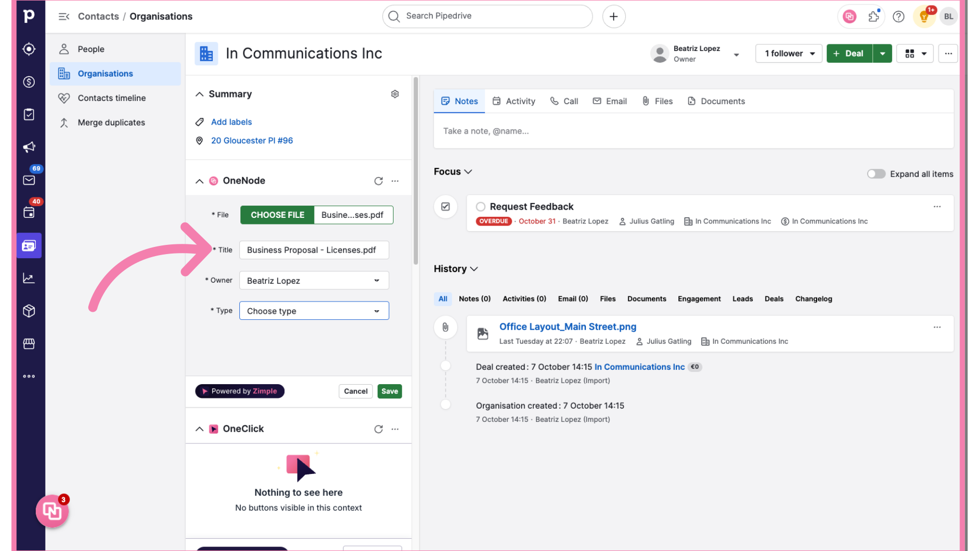Open Products cube icon in sidebar
Image resolution: width=980 pixels, height=551 pixels.
coord(29,311)
